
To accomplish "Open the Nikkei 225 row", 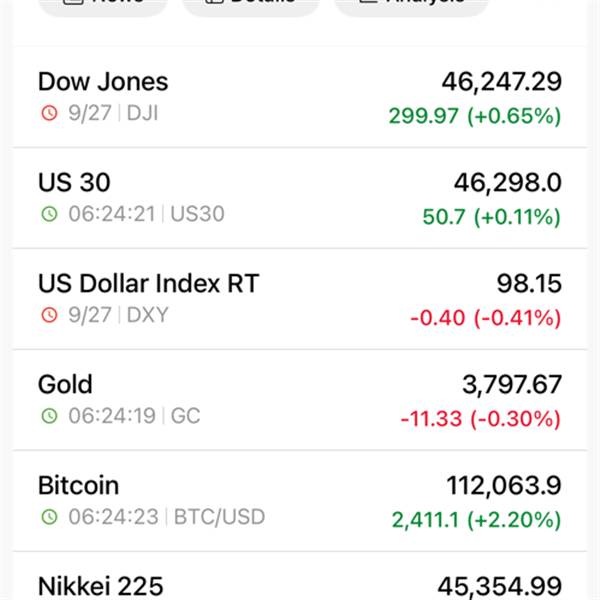I will (100, 586).
